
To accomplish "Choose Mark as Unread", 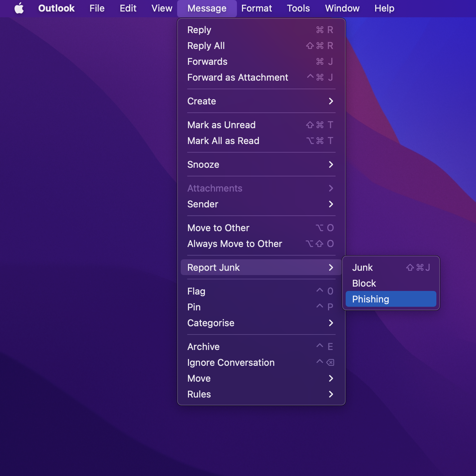I will point(261,125).
